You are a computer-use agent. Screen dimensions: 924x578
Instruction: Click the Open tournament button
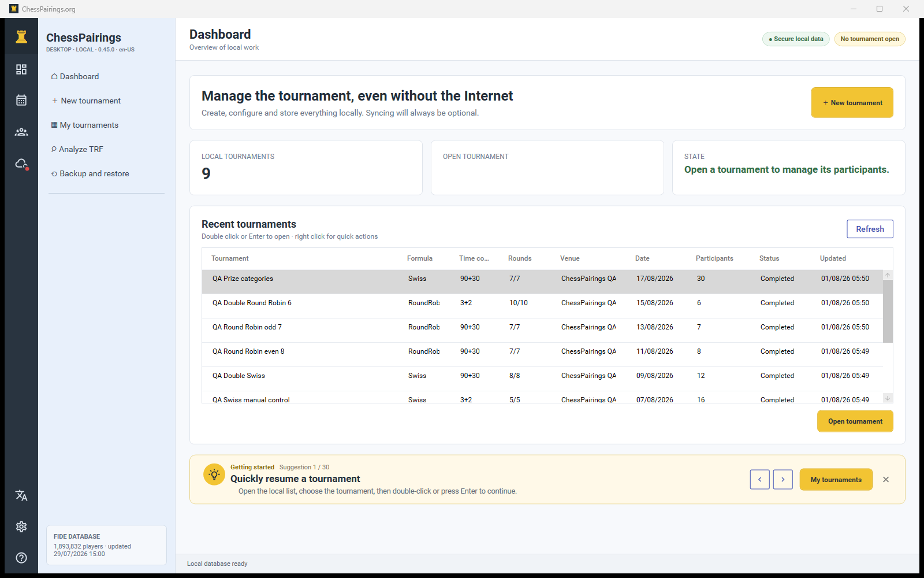coord(855,421)
